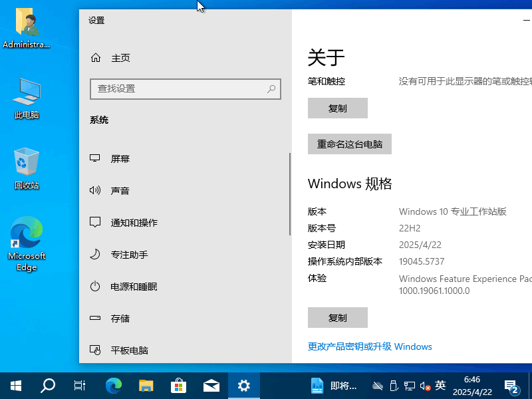Select the 专注助手 moon icon
The width and height of the screenshot is (532, 399).
(95, 254)
